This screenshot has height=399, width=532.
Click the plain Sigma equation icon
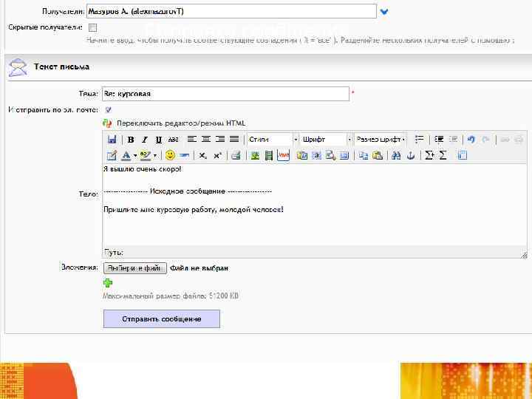tap(443, 155)
